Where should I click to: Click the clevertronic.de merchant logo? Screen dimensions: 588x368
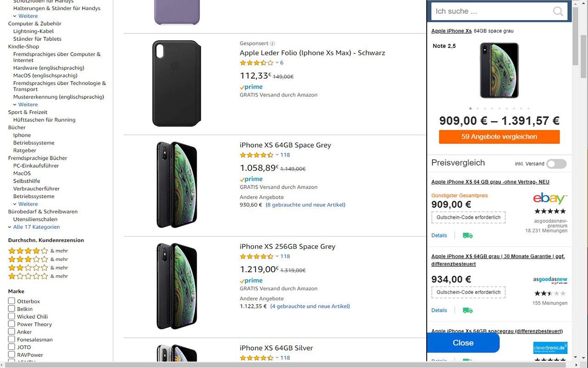coord(550,348)
